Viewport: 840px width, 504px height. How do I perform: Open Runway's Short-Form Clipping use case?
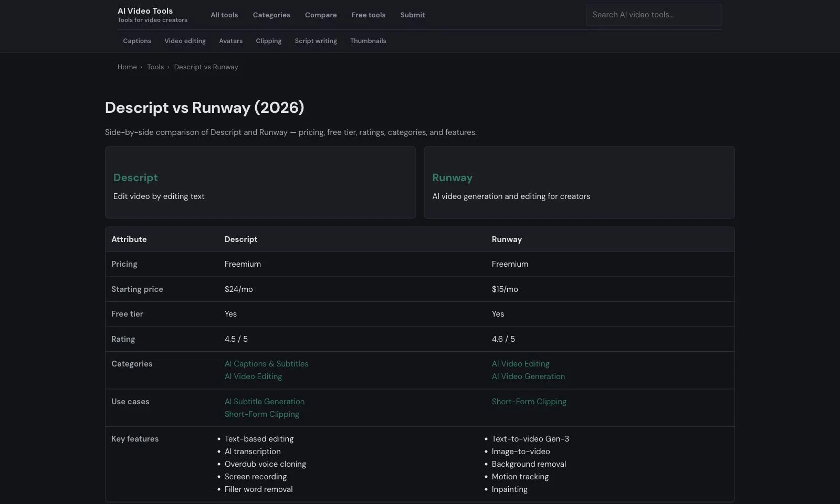(x=529, y=402)
